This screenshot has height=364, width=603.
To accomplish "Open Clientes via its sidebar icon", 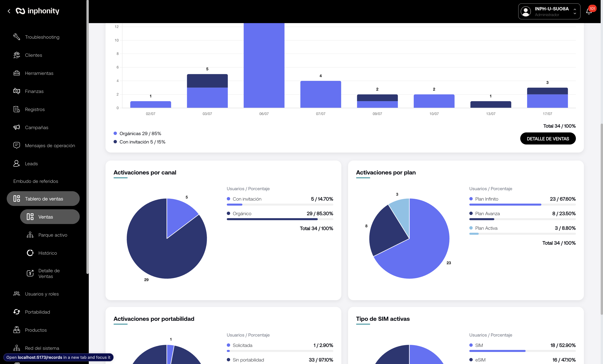I will click(x=17, y=55).
